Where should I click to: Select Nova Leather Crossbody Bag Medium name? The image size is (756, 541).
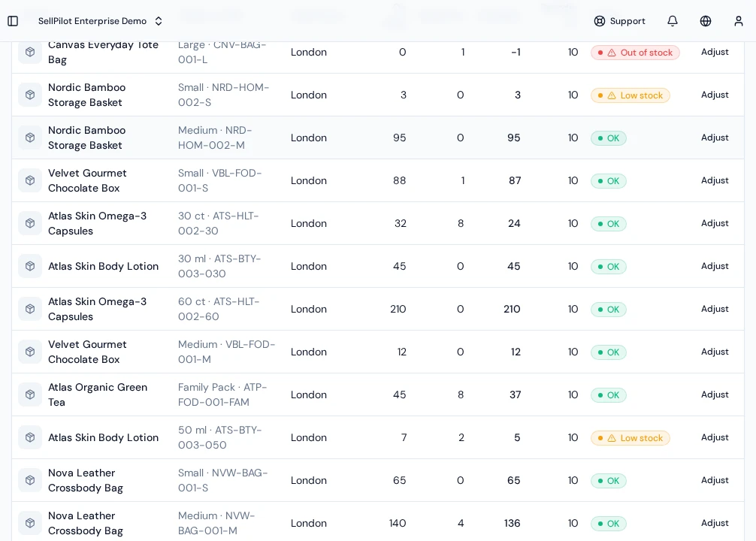(x=86, y=523)
